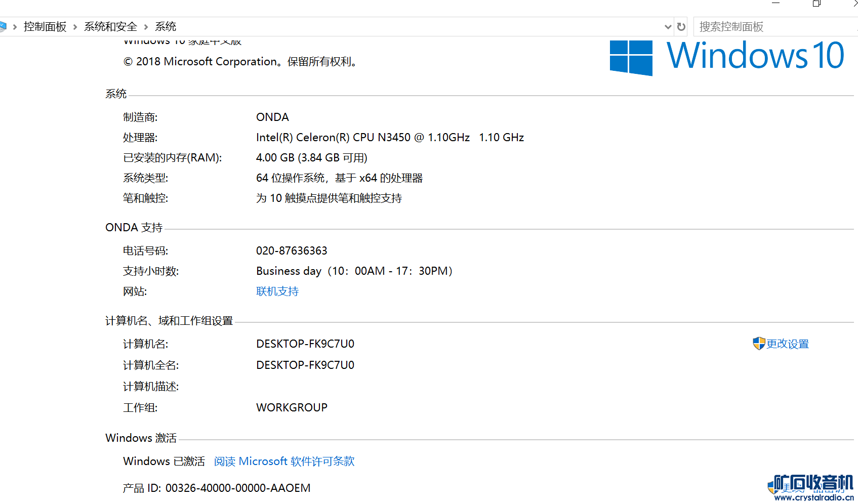Refresh the control panel address bar
858x504 pixels.
[x=681, y=27]
